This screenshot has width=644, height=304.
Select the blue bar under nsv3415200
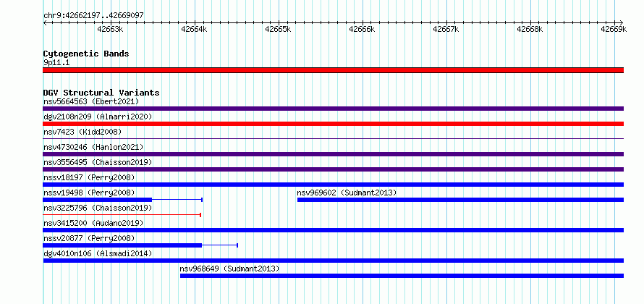(x=333, y=230)
